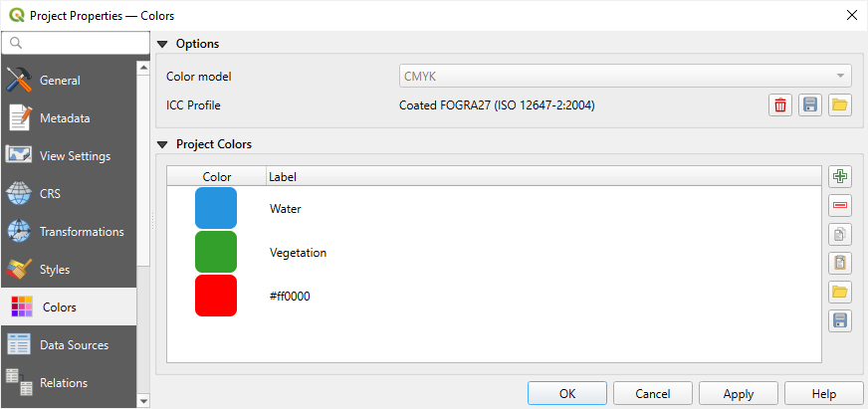This screenshot has height=409, width=868.
Task: Click the green Vegetation color swatch
Action: pos(216,253)
